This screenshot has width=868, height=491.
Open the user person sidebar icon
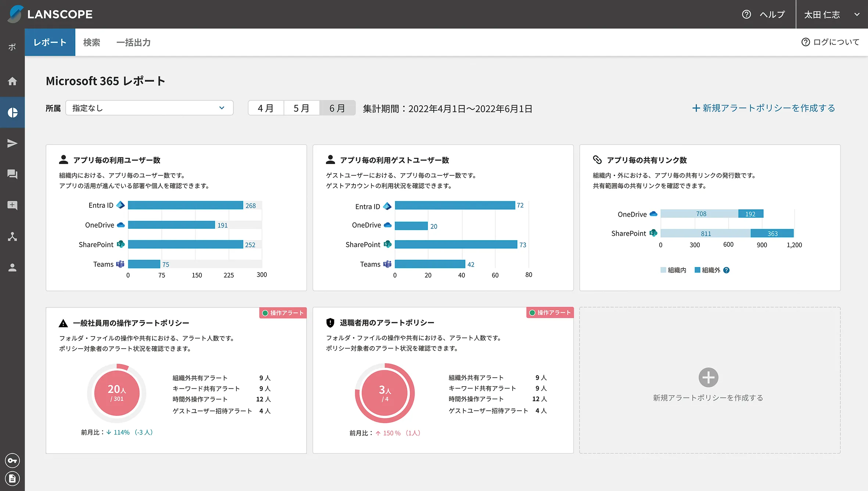pos(12,268)
